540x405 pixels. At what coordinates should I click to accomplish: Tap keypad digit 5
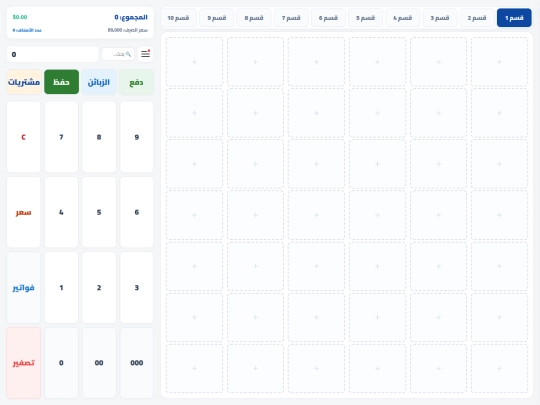(99, 212)
